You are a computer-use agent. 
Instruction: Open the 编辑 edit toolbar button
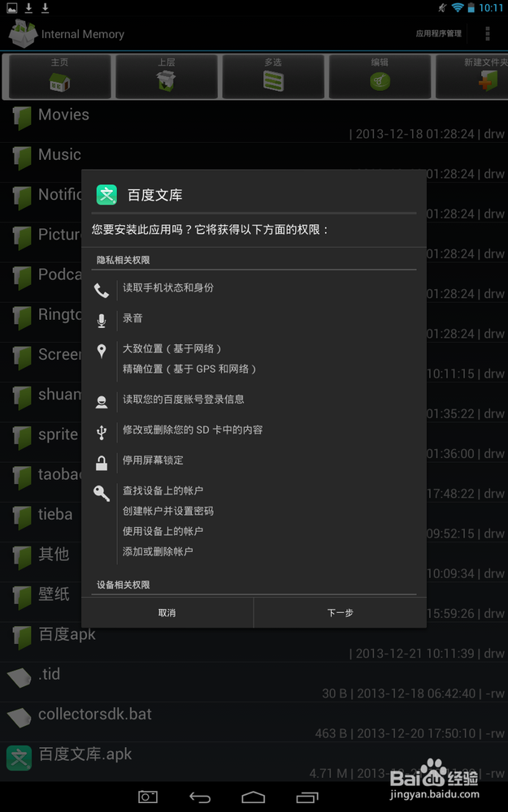coord(380,76)
